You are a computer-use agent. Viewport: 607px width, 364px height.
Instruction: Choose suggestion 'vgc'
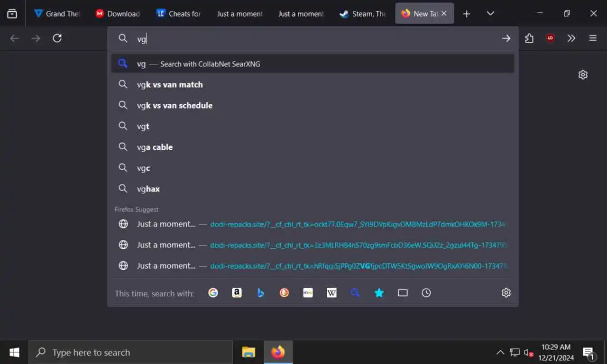click(x=313, y=168)
